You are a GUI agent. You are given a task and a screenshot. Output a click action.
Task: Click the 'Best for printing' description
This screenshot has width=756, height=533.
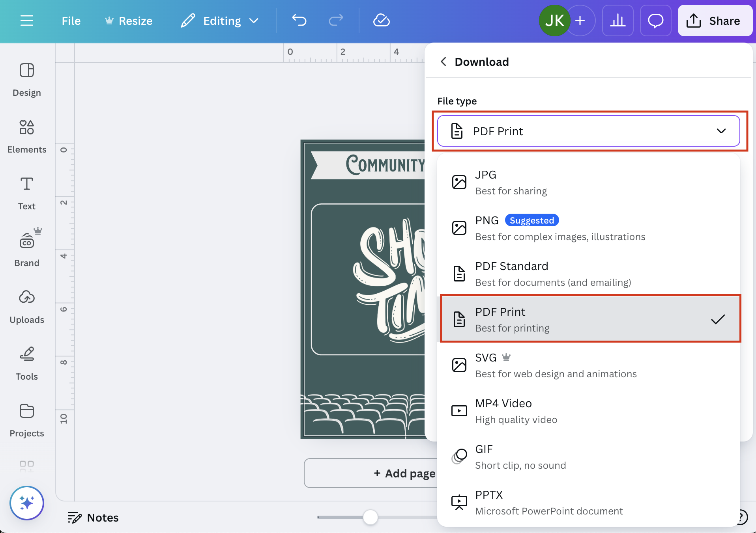coord(512,328)
